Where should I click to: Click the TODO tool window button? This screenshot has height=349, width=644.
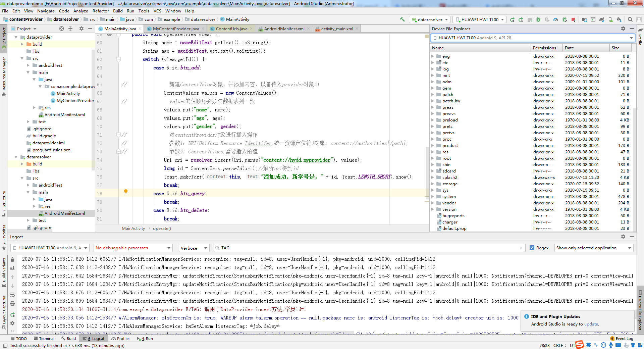tap(19, 339)
